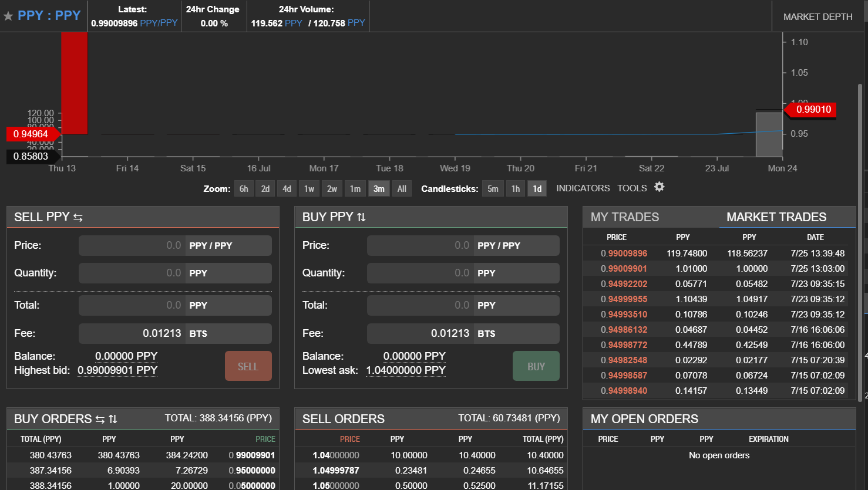Click market trade priced 0.94986132

click(x=715, y=330)
